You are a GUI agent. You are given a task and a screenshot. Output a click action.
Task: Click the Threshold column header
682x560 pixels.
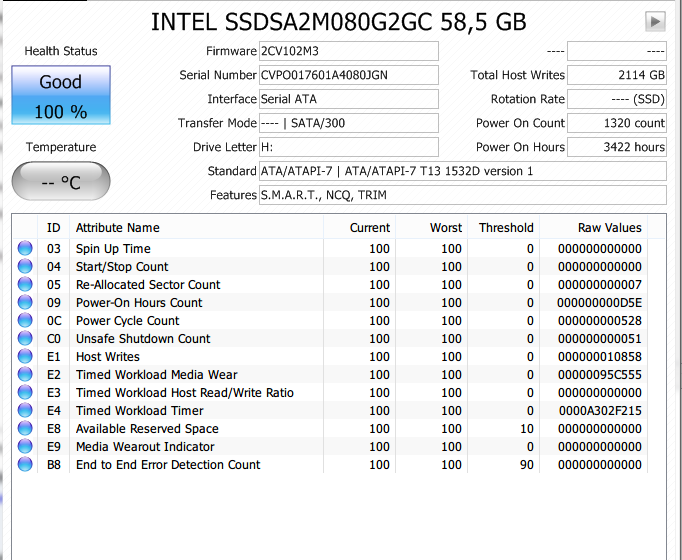(x=506, y=228)
